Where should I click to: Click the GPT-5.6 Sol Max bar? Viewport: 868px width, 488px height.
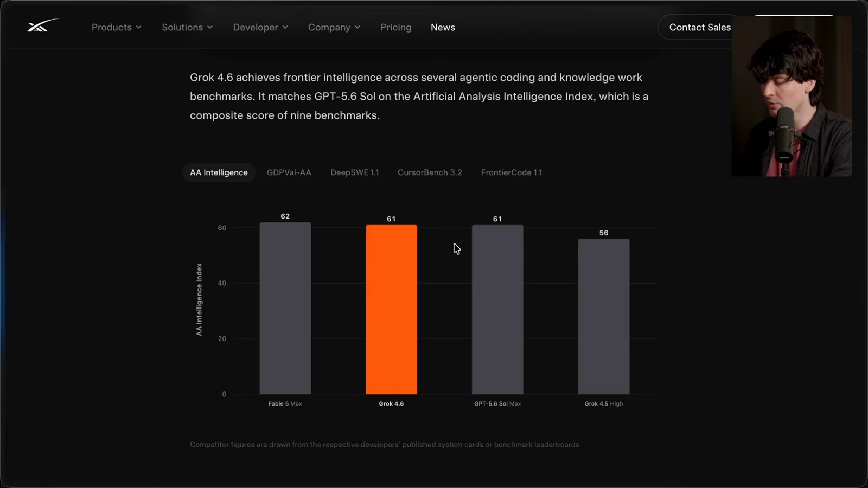click(497, 309)
